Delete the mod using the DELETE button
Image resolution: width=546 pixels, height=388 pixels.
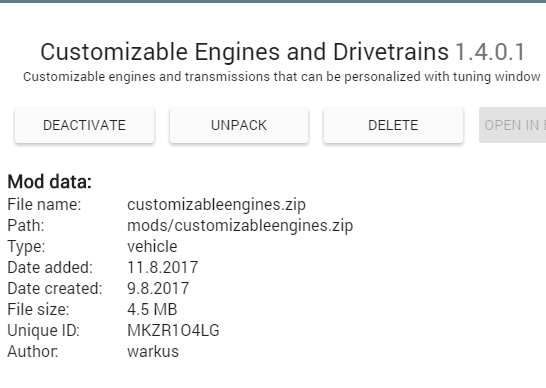tap(393, 125)
